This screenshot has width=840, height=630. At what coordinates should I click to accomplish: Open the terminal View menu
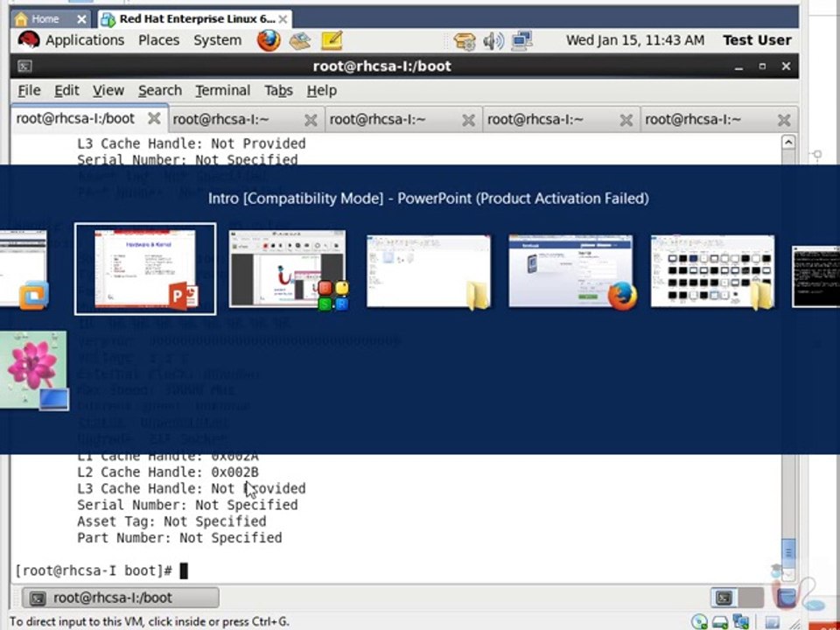(108, 90)
